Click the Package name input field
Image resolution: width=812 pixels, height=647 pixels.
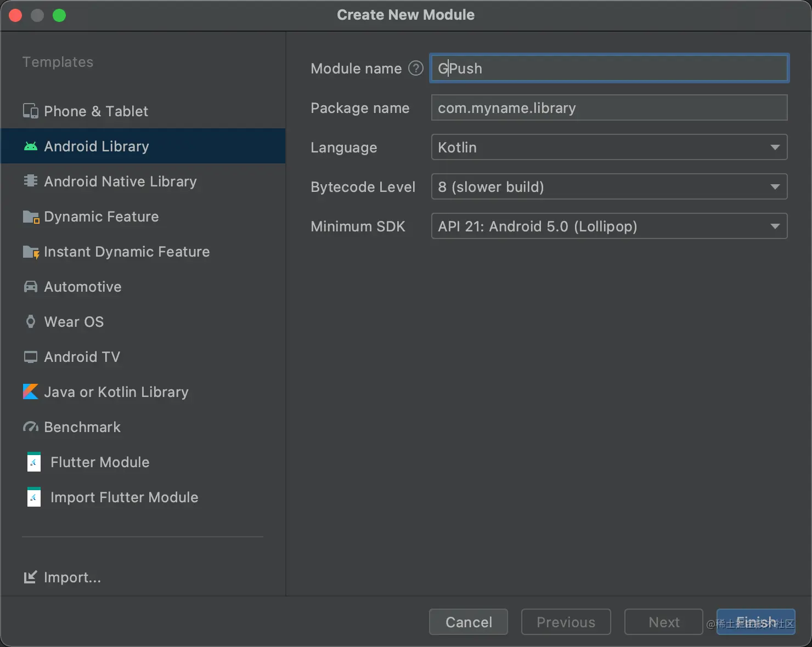[610, 107]
